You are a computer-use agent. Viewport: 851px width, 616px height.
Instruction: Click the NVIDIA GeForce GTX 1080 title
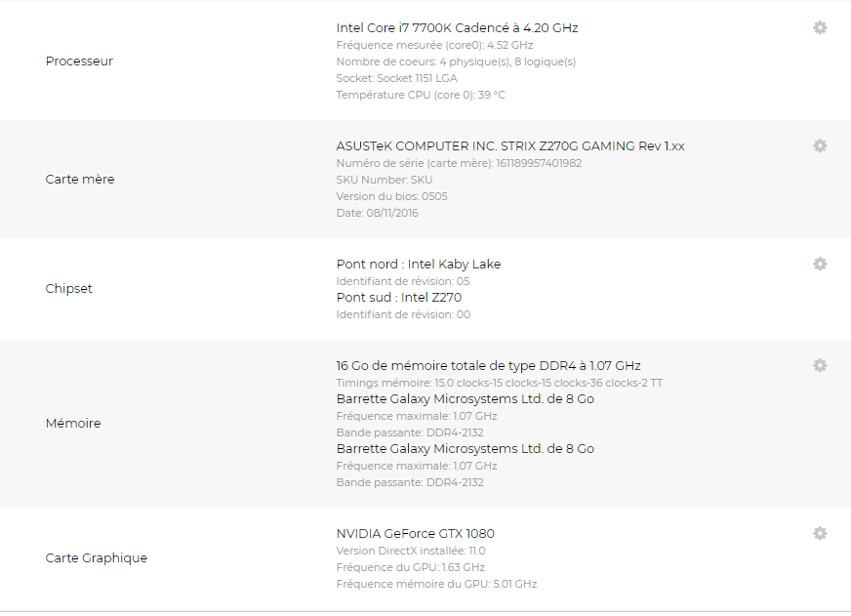[x=415, y=534]
